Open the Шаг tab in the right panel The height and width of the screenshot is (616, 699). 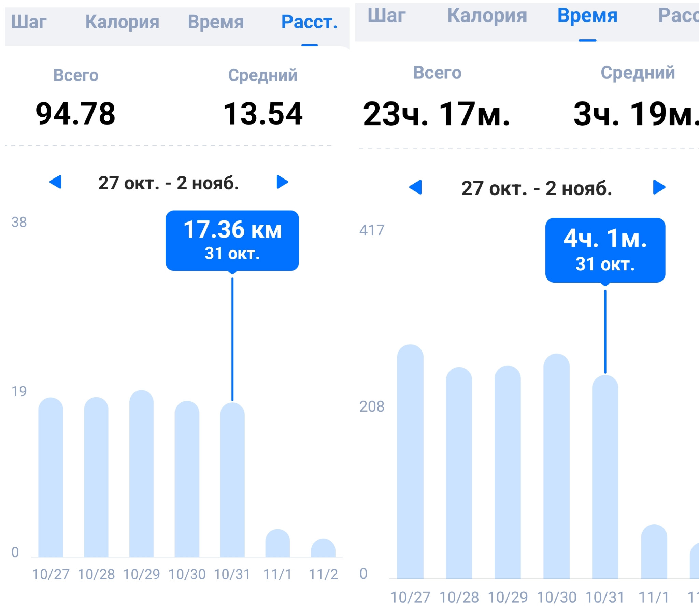pos(386,16)
